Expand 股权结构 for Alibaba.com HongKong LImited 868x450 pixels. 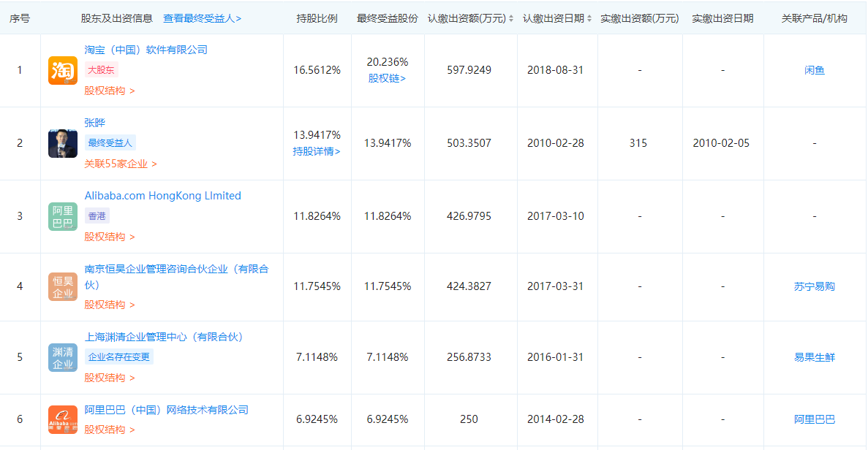point(110,237)
